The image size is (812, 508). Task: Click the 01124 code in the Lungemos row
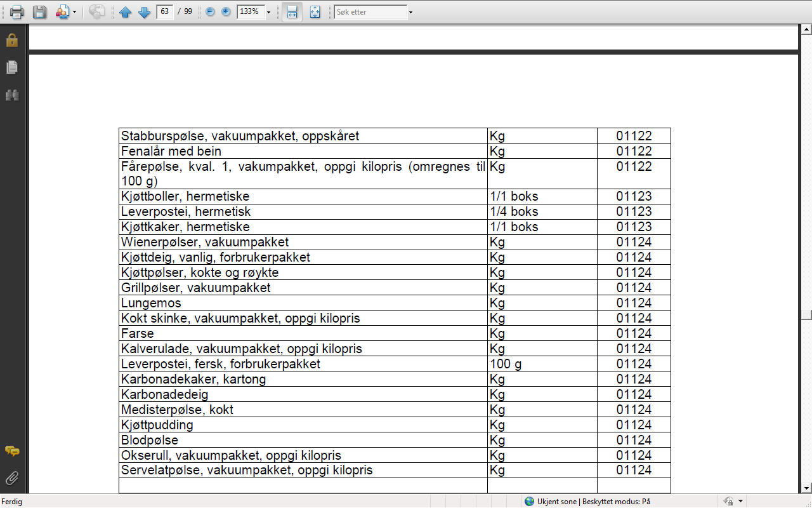(634, 303)
